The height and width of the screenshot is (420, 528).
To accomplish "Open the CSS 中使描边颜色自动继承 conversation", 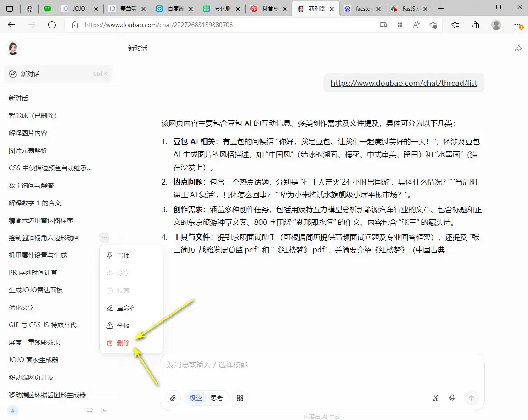I will click(x=59, y=168).
